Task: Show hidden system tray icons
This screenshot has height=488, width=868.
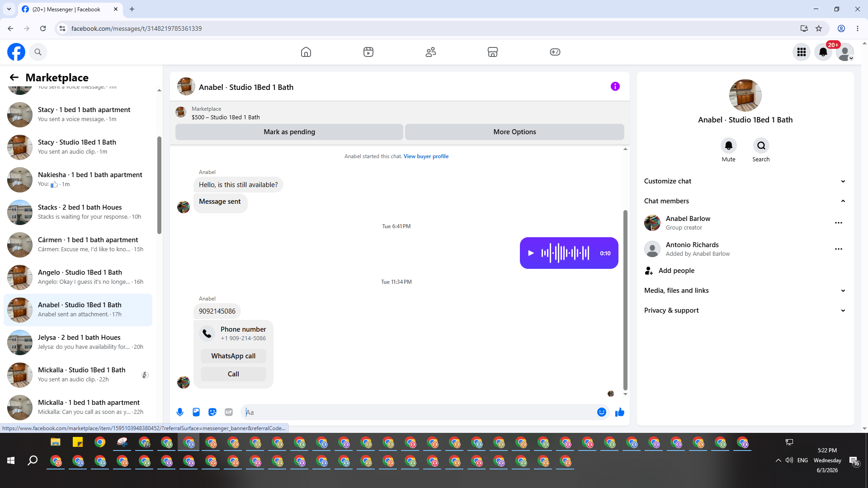Action: (778, 460)
